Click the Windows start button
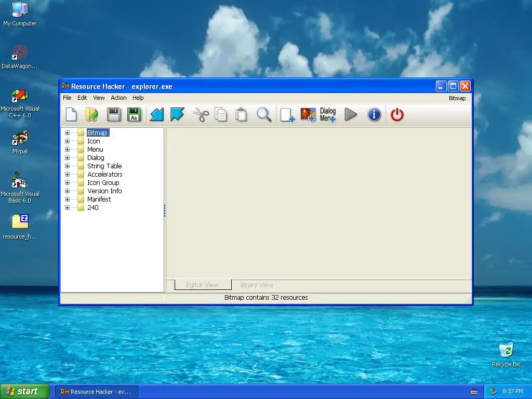Screen dimensions: 532x399 pos(25,392)
